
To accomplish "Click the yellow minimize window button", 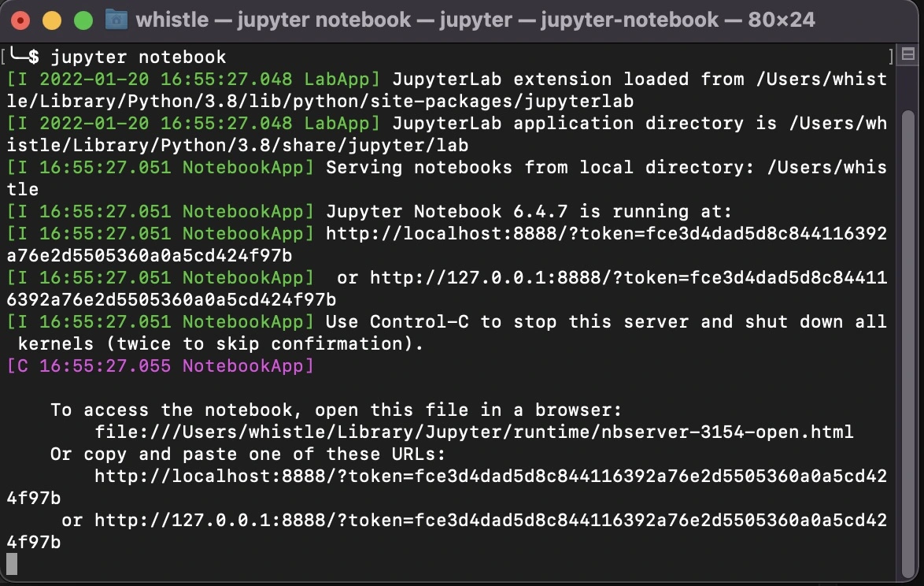I will point(52,20).
